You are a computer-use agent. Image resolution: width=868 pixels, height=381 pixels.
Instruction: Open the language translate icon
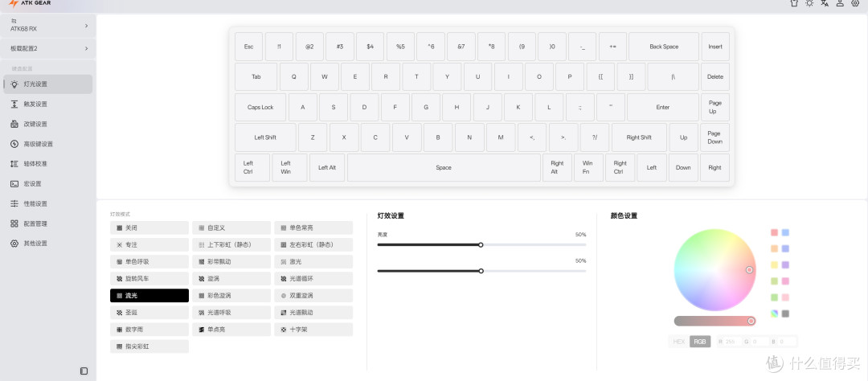pos(825,2)
